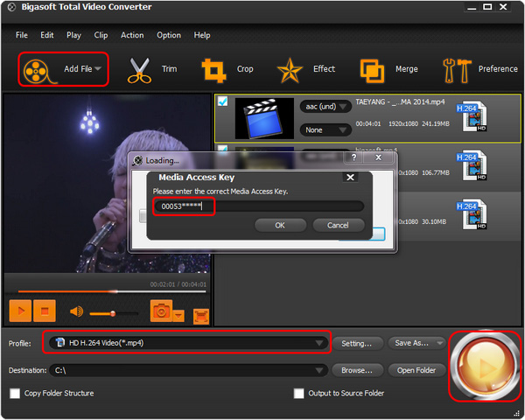Maximize the Bigasoft window
Image resolution: width=525 pixels, height=420 pixels.
pyautogui.click(x=487, y=7)
